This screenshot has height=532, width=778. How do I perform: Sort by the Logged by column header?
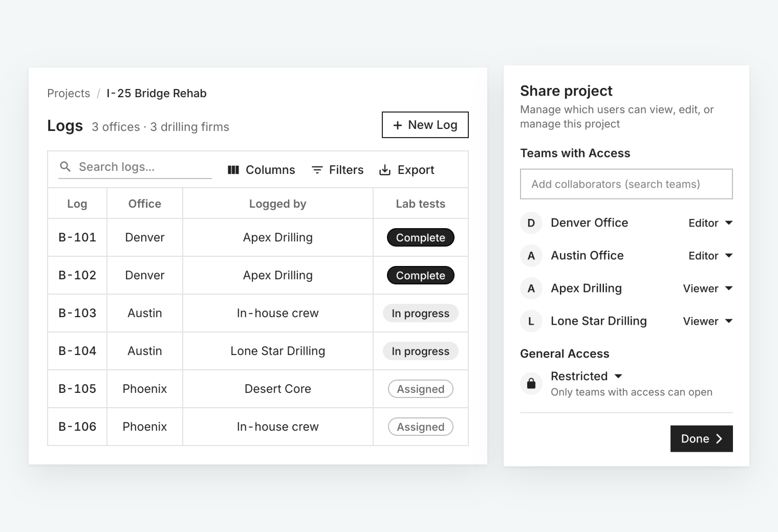[278, 204]
